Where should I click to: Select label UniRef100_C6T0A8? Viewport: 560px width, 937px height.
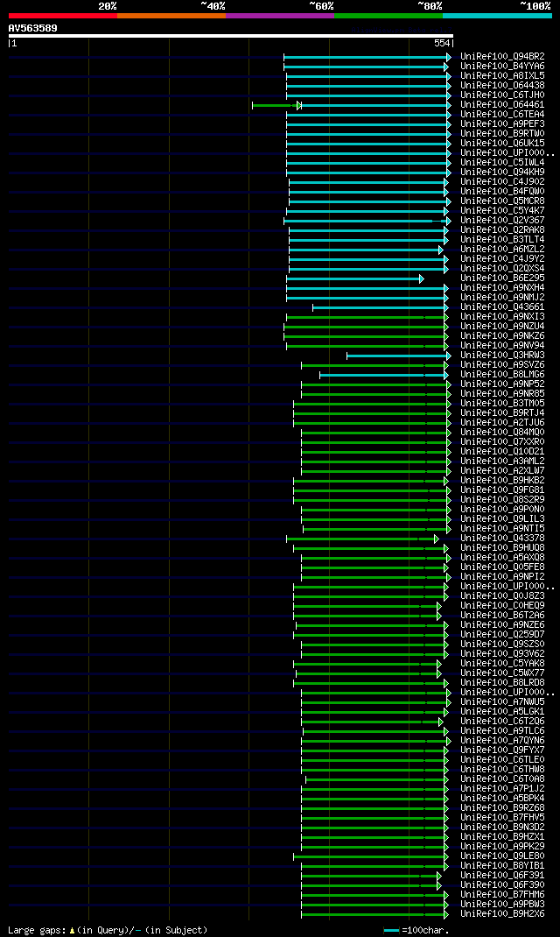pyautogui.click(x=502, y=778)
